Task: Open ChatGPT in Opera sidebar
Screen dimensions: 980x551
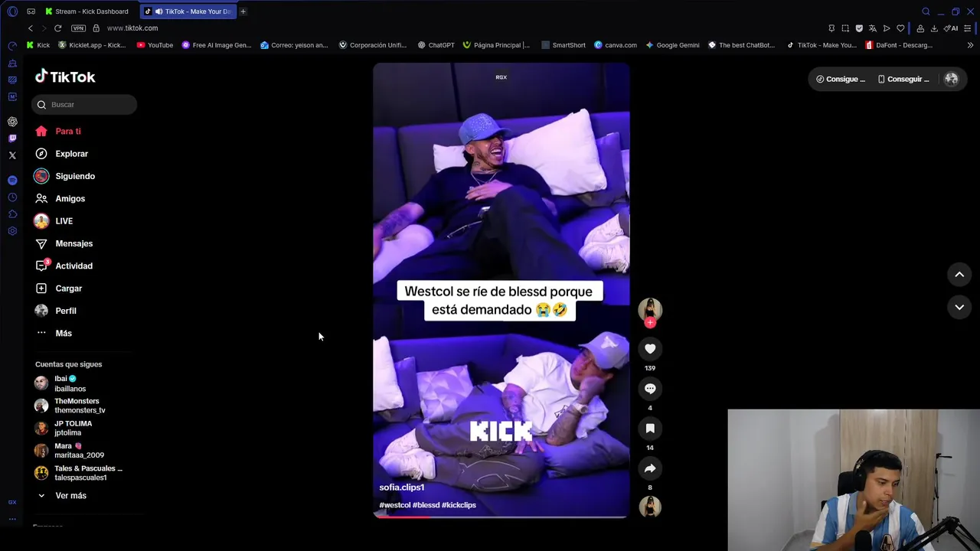Action: (x=12, y=122)
